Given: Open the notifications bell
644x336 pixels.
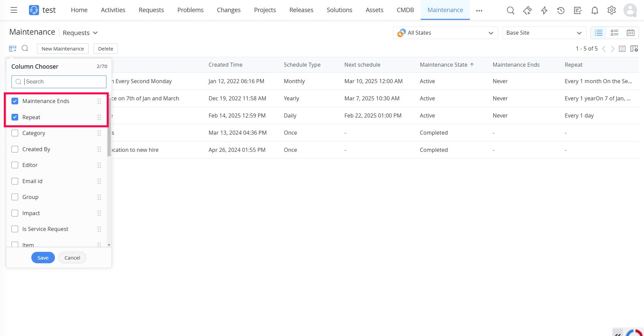Looking at the screenshot, I should pos(594,10).
